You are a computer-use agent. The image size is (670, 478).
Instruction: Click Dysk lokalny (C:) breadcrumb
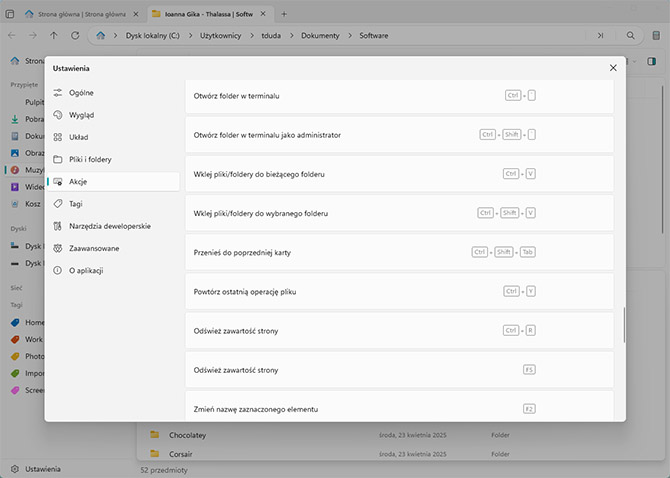153,36
